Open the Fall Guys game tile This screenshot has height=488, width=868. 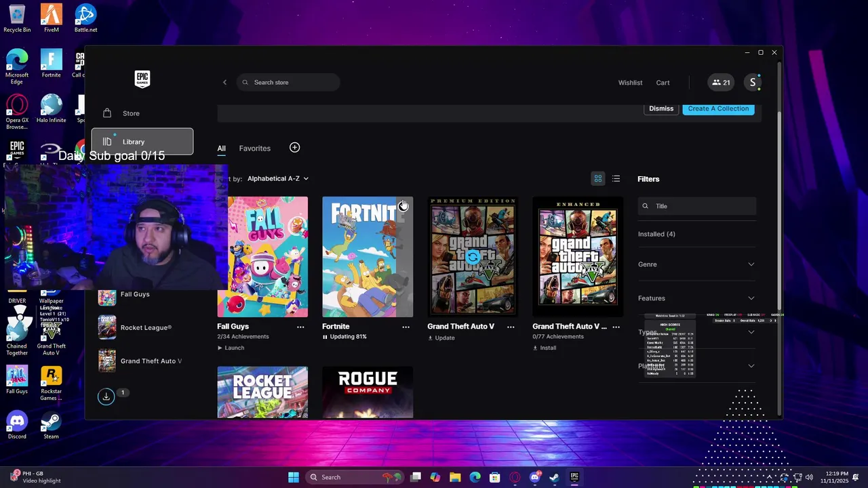[x=262, y=257]
